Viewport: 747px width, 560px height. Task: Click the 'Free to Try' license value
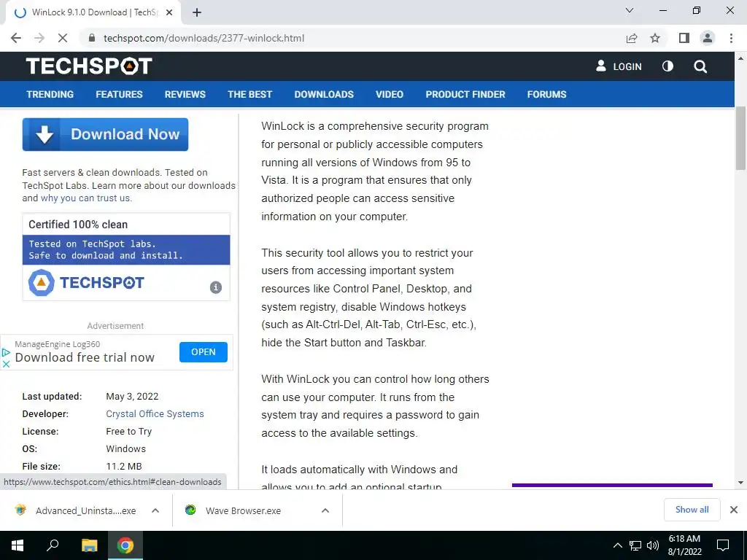(x=128, y=432)
